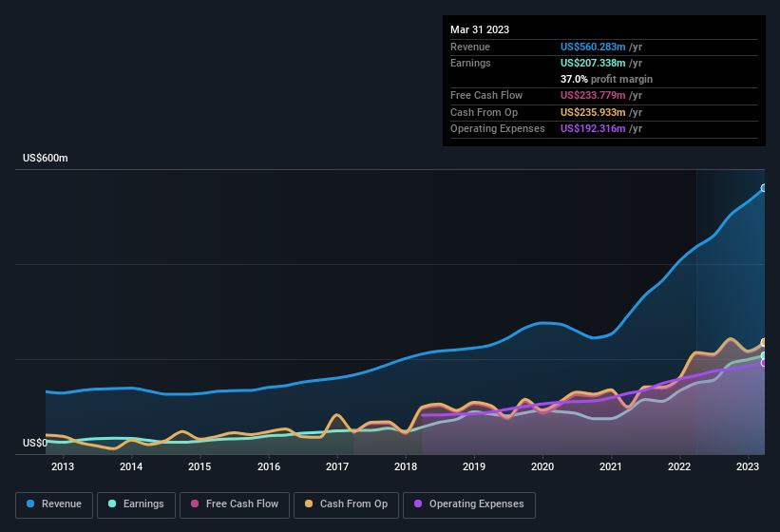This screenshot has width=780, height=532.
Task: Click the US$600m y-axis label
Action: click(x=46, y=158)
